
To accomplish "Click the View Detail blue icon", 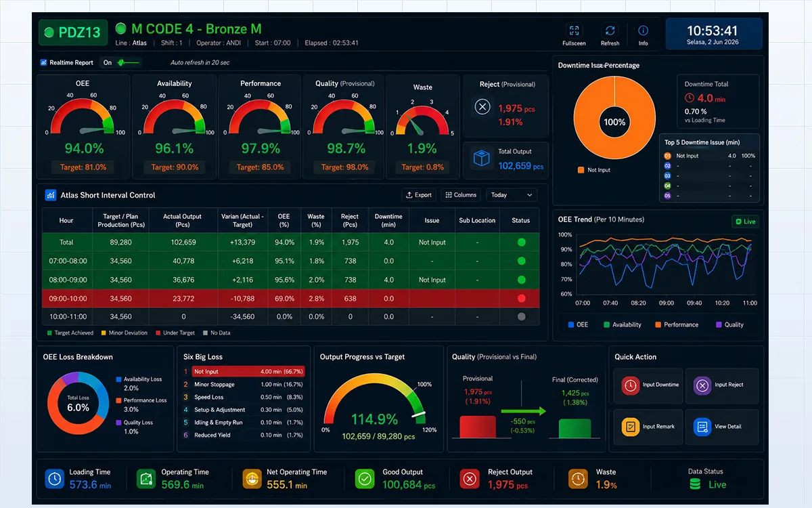I will [x=702, y=427].
